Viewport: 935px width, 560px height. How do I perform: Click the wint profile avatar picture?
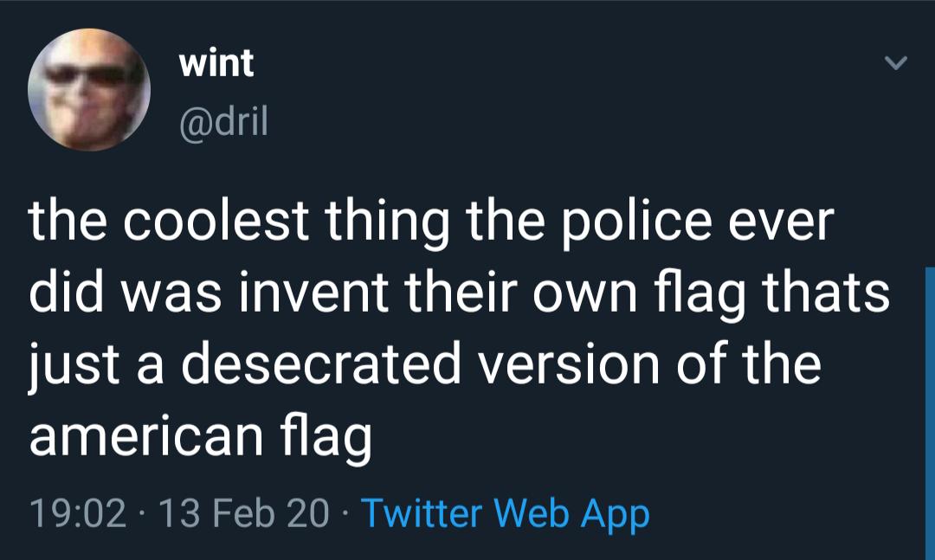[x=89, y=89]
